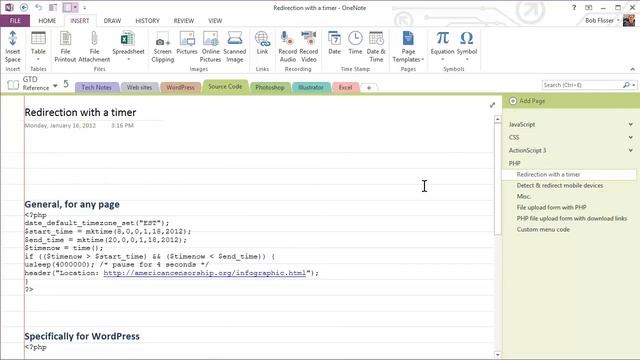Select the Excel section tab

point(345,87)
